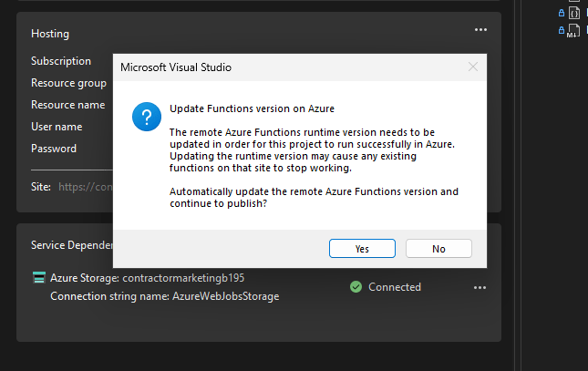Viewport: 588px width, 371px height.
Task: Click the green Connected checkmark icon
Action: 356,287
